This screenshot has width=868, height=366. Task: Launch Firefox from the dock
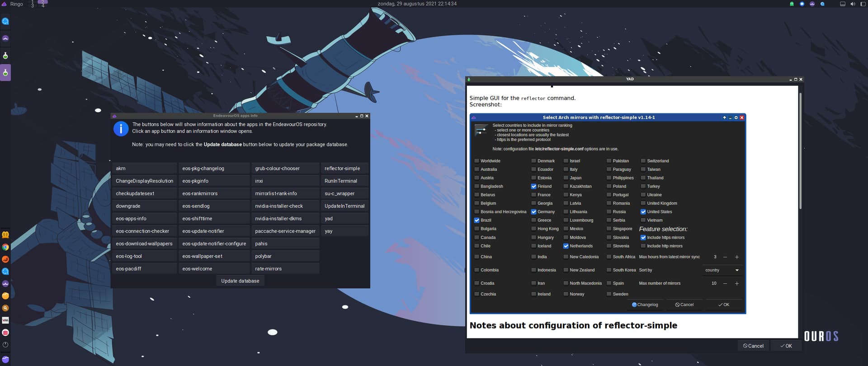tap(5, 259)
